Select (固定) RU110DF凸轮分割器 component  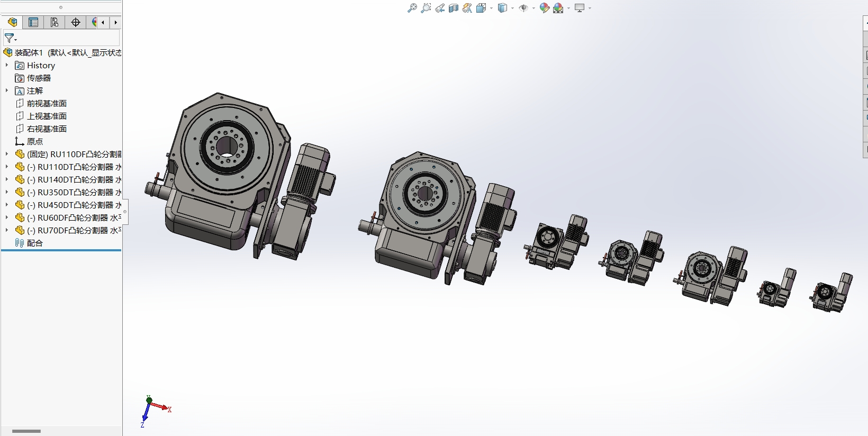(x=74, y=154)
